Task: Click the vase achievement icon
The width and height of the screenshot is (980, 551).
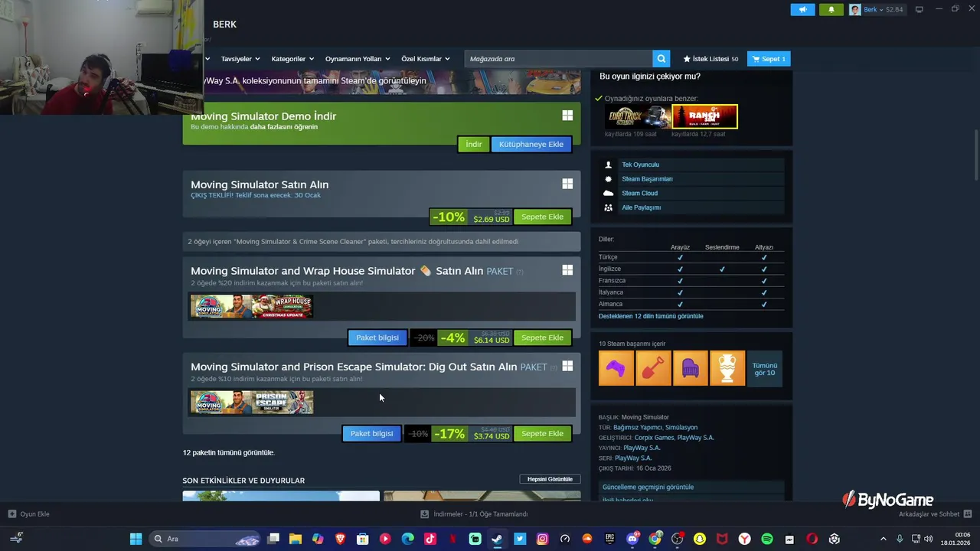Action: tap(727, 368)
